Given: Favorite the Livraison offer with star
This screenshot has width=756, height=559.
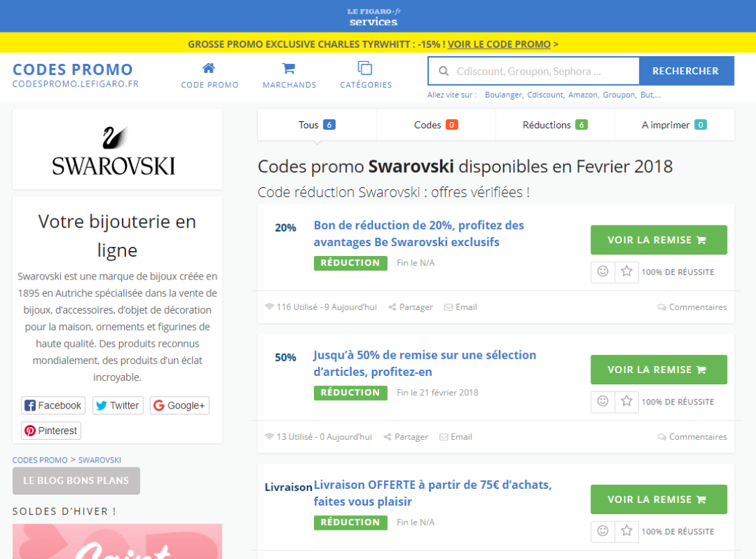Looking at the screenshot, I should coord(627,531).
